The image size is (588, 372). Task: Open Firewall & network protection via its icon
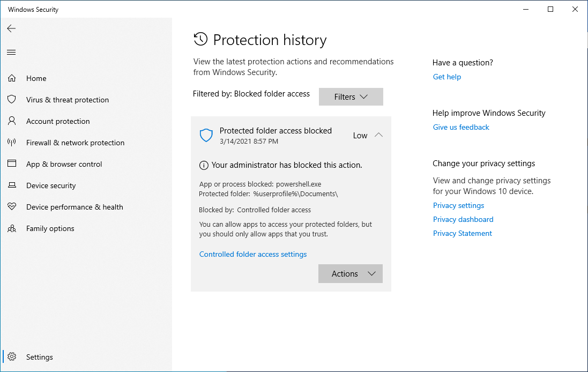click(x=12, y=143)
